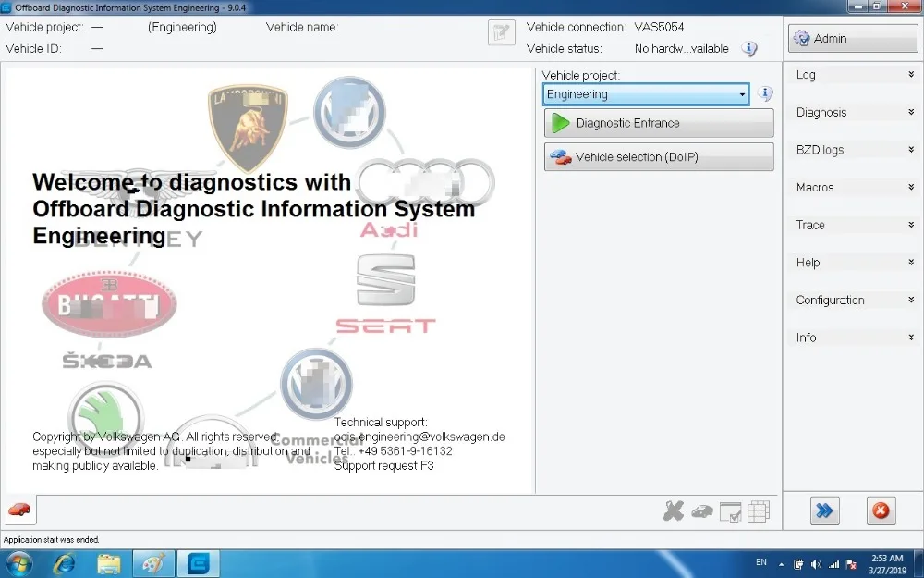924x578 pixels.
Task: Launch Internet Explorer from taskbar
Action: point(64,564)
